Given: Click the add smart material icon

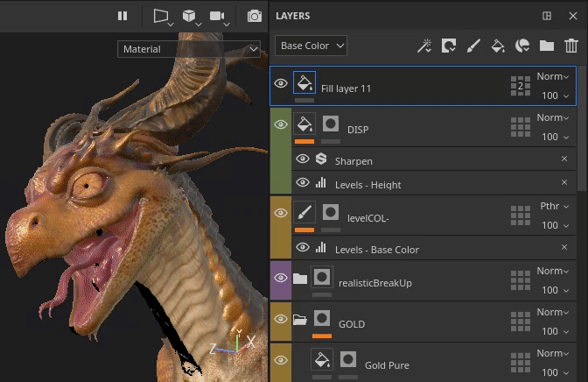Looking at the screenshot, I should (522, 46).
